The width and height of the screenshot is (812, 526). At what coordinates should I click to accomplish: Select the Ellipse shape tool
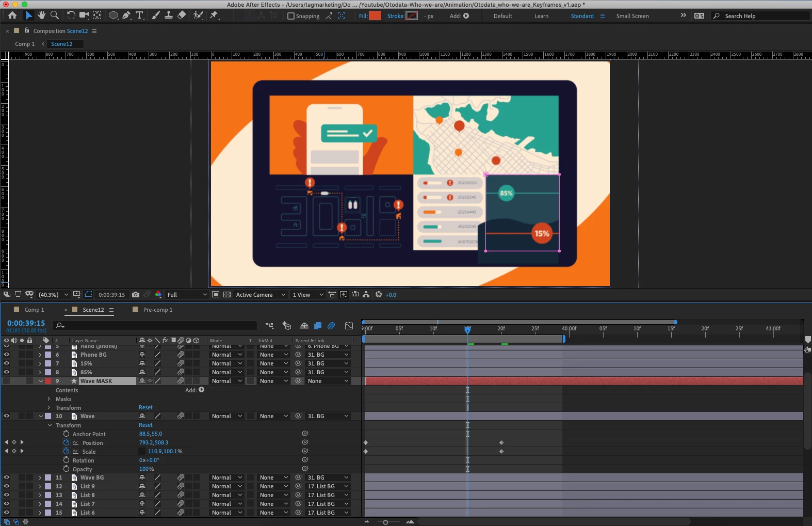click(x=113, y=15)
